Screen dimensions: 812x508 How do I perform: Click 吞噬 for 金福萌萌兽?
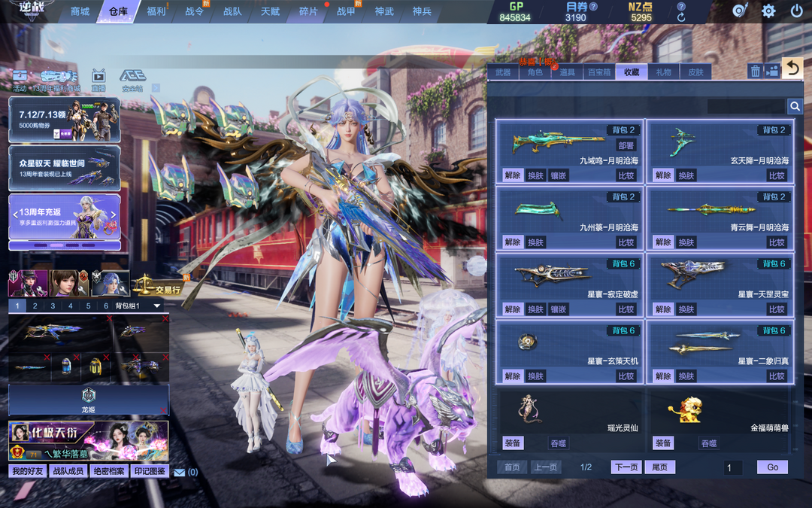pos(709,443)
